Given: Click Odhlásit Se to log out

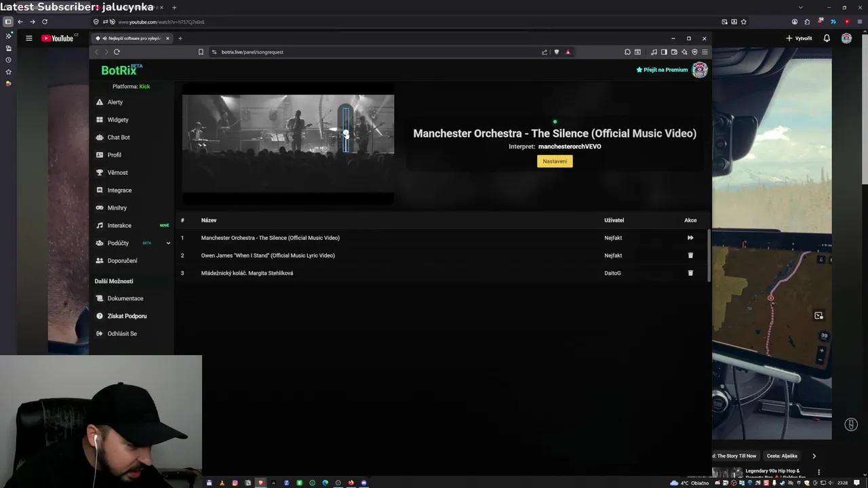Looking at the screenshot, I should [122, 333].
